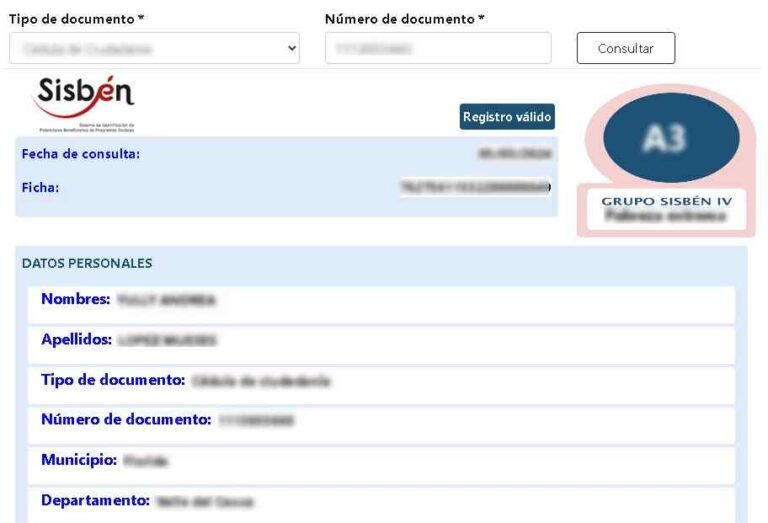Click the DATOS PERSONALES heading

87,263
